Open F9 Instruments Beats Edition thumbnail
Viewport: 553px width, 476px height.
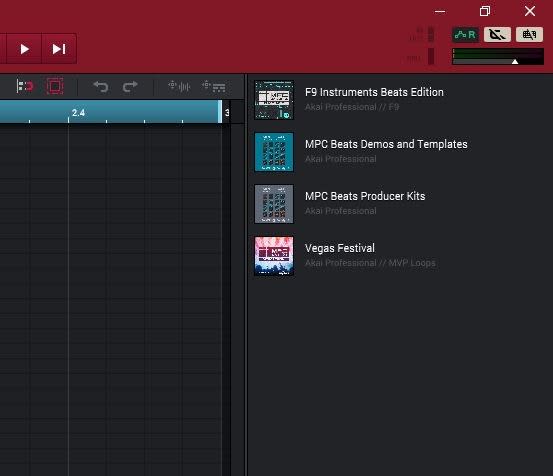coord(274,100)
